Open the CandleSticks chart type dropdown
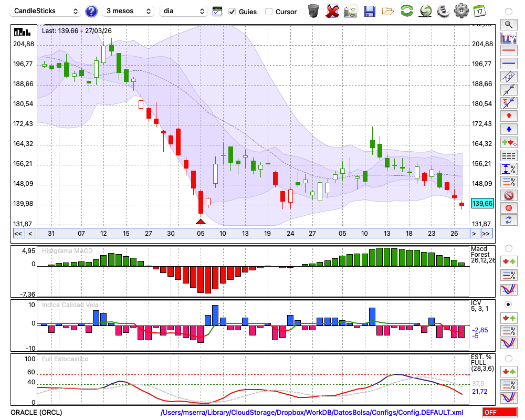 point(46,11)
